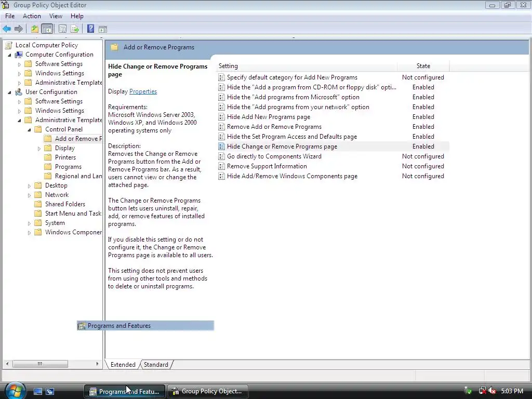Click icon of Remove Support Information setting
The height and width of the screenshot is (399, 532).
click(x=221, y=166)
